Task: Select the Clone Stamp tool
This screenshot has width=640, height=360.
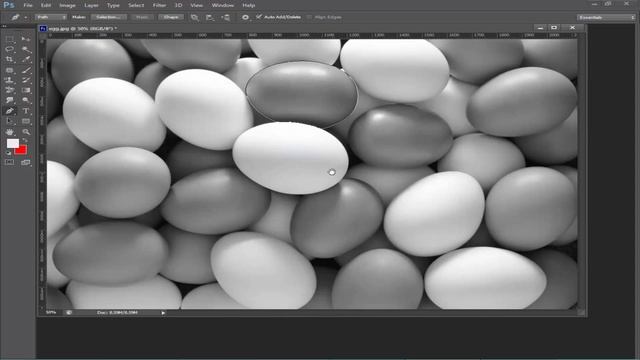Action: (x=10, y=80)
